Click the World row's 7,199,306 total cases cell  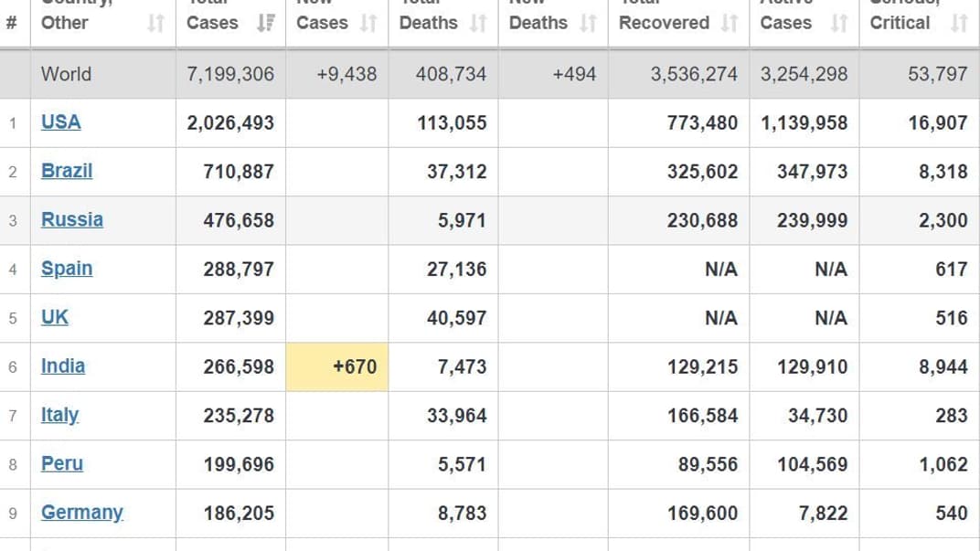pos(230,74)
